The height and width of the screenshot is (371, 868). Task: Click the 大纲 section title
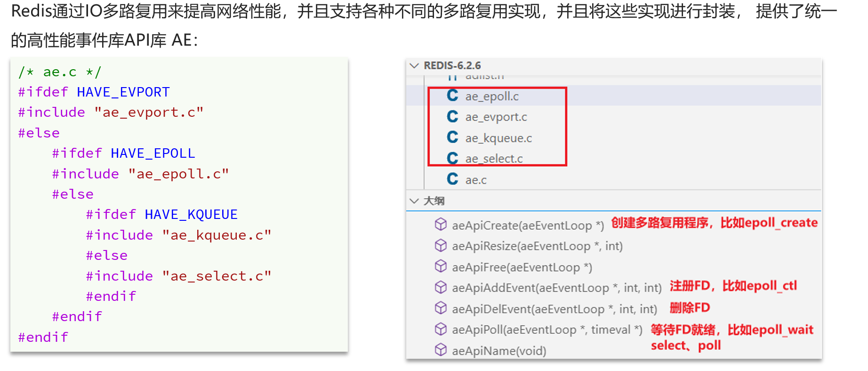(434, 201)
